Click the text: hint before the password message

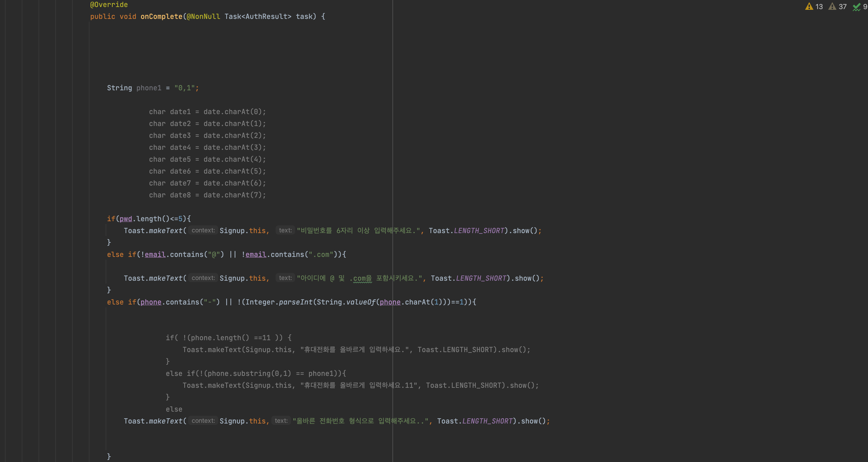coord(285,230)
